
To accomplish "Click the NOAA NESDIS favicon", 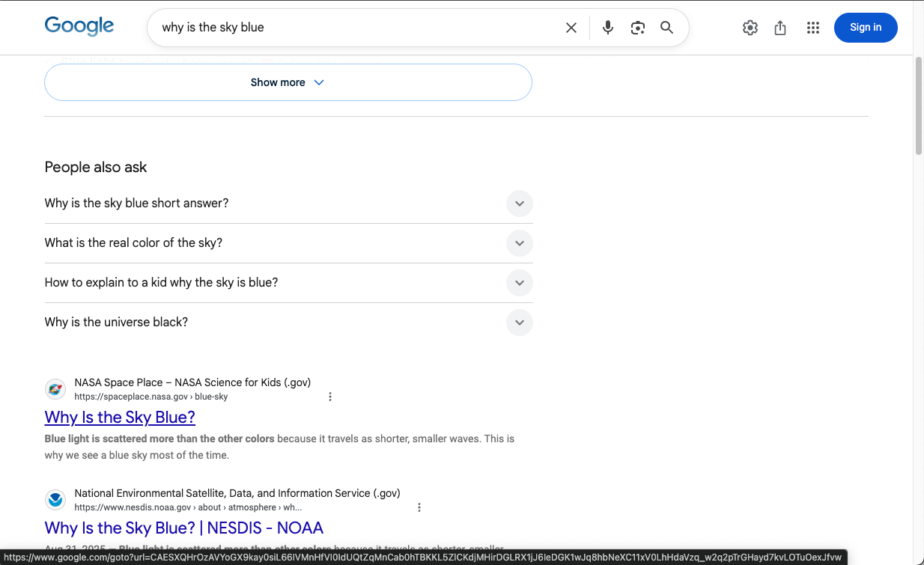I will pos(55,500).
